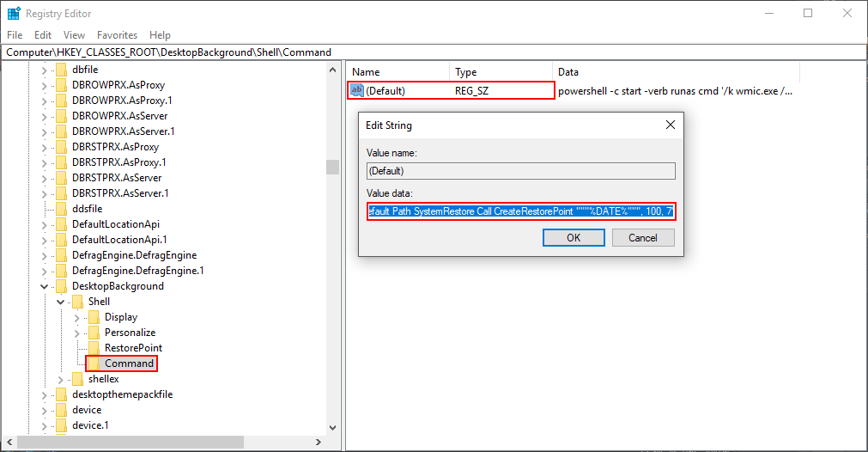The image size is (868, 452).
Task: Select the DefragEngine.DefragEngine folder icon
Action: pos(62,255)
